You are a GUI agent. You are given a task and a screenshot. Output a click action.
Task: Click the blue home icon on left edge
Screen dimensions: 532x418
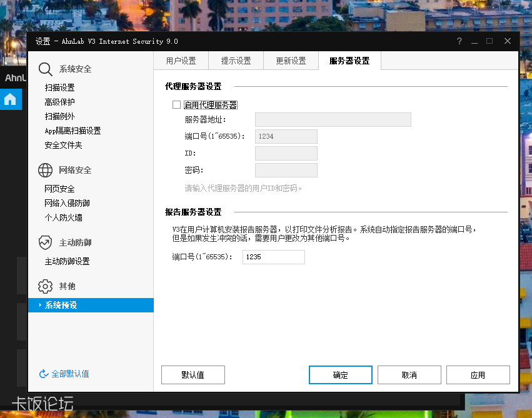click(11, 99)
